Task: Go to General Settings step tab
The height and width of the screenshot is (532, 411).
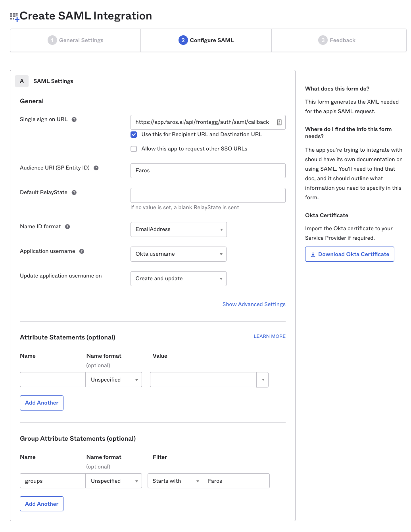Action: coord(75,40)
